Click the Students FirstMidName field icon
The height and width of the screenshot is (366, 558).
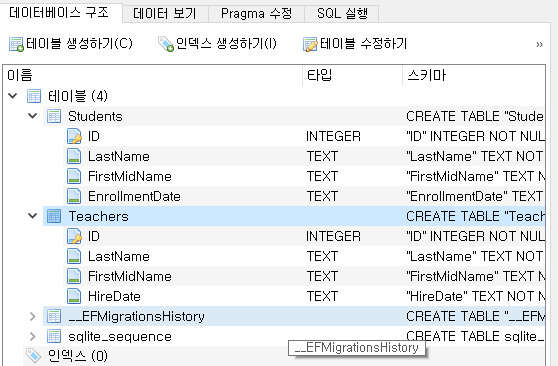(74, 176)
